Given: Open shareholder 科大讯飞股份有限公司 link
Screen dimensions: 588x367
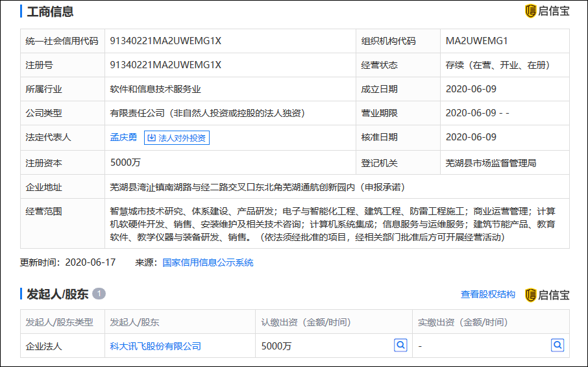Looking at the screenshot, I should [x=155, y=346].
